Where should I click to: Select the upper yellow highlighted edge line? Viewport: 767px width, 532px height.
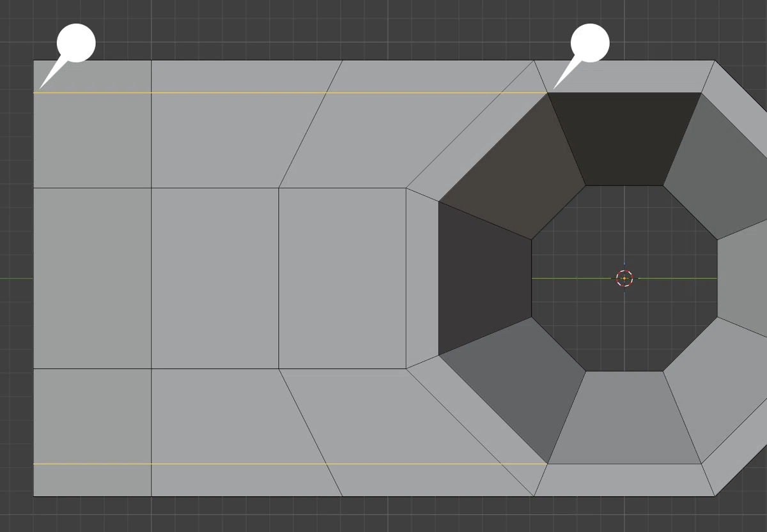290,93
